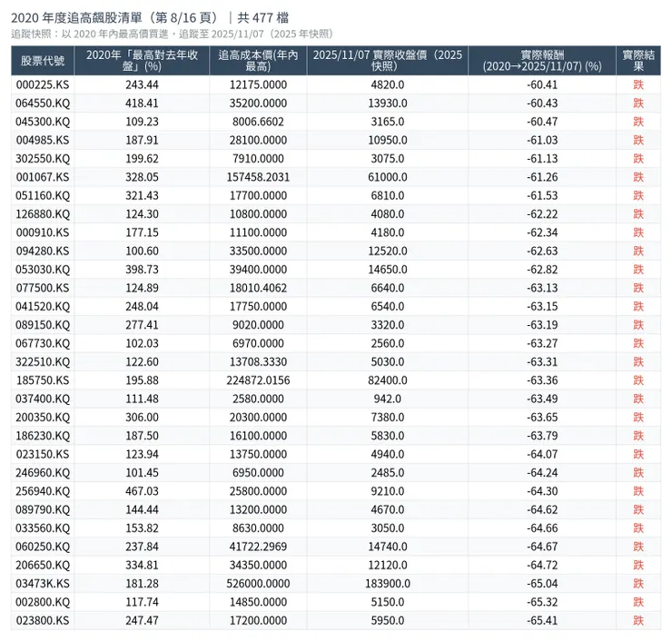Select stock code 185750.KS
This screenshot has width=672, height=641.
pos(43,380)
